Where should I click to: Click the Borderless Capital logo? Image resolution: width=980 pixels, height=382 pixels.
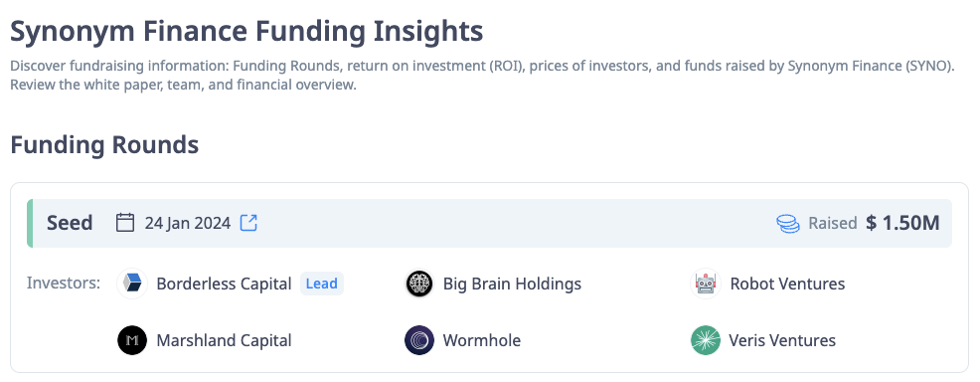(x=132, y=284)
